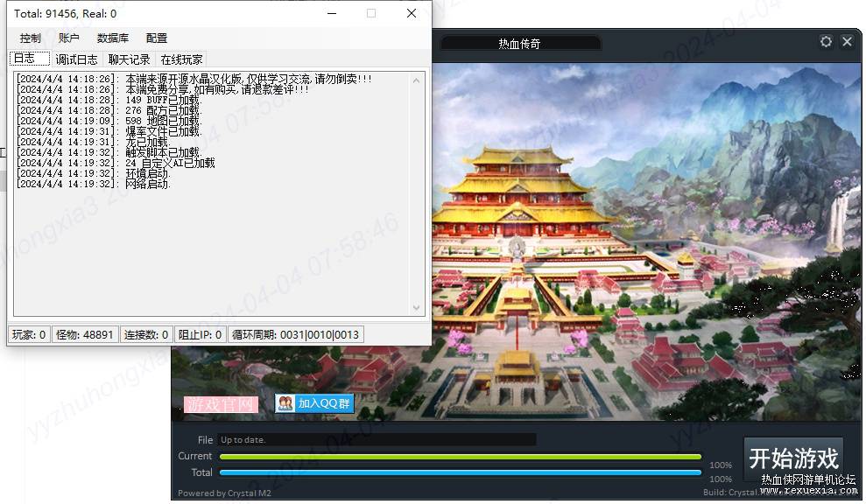The image size is (866, 504).
Task: Click the log scrollbar down arrow
Action: point(417,307)
